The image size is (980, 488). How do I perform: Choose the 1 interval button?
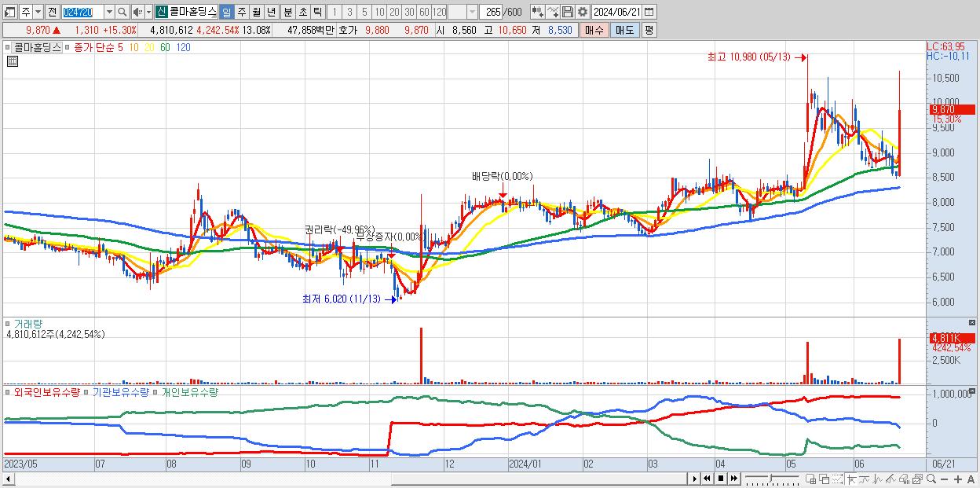click(334, 12)
